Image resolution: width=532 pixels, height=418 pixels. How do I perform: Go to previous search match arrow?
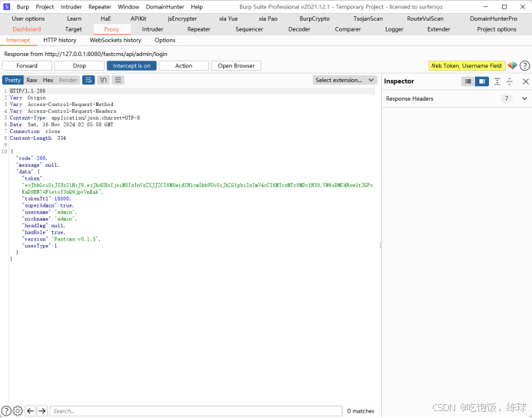click(x=31, y=411)
